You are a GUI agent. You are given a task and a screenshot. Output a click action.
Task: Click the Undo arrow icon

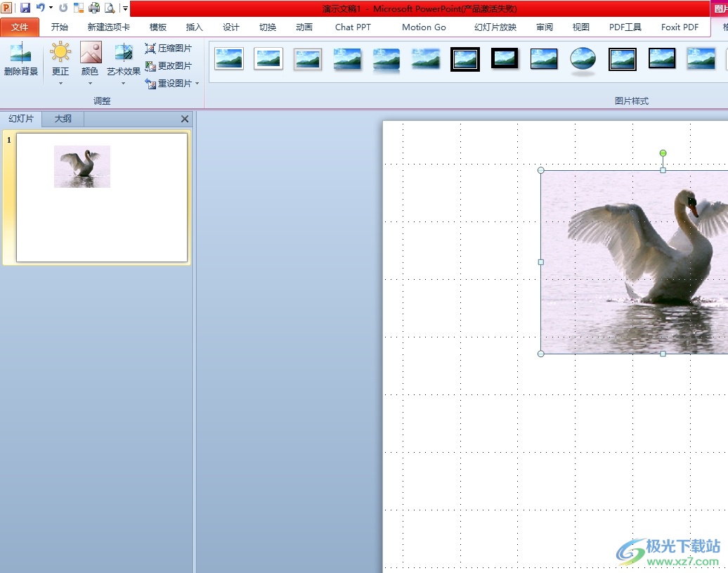click(x=41, y=8)
